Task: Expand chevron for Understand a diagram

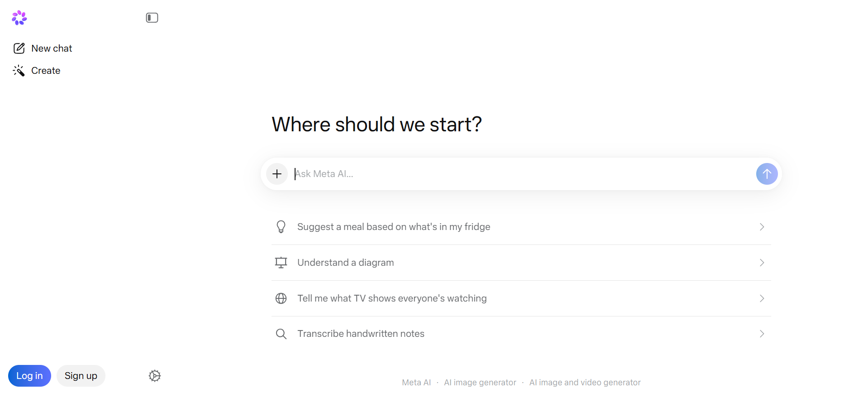Action: tap(762, 263)
